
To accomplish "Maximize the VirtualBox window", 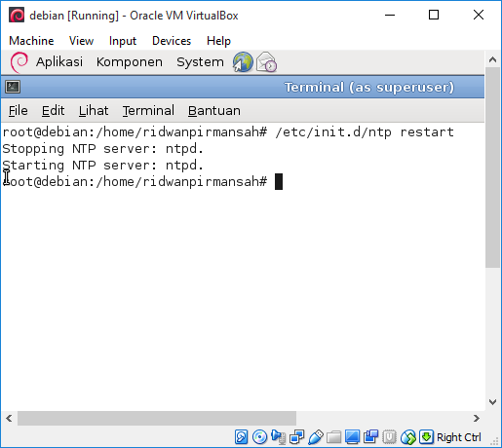I will 434,15.
